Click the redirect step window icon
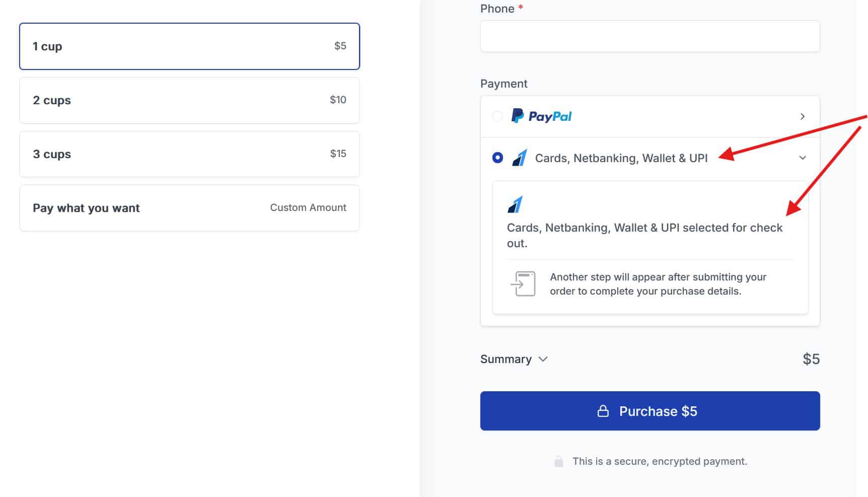The image size is (868, 497). [523, 284]
